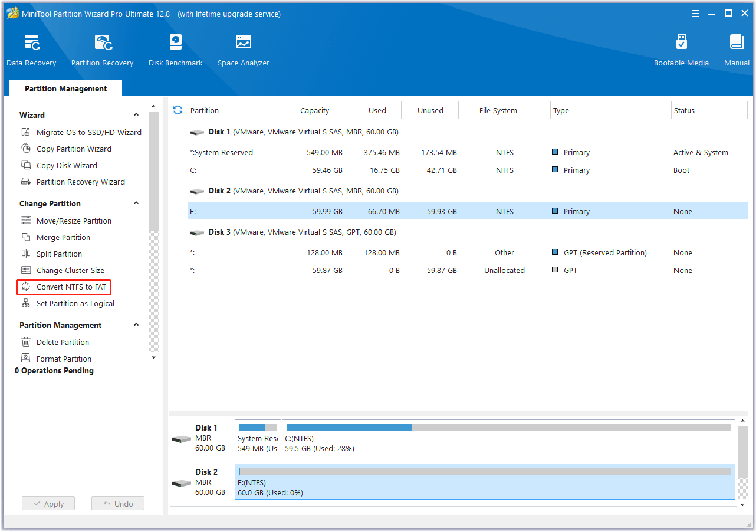Click 0 Operations Pending status text
The height and width of the screenshot is (532, 756).
54,371
